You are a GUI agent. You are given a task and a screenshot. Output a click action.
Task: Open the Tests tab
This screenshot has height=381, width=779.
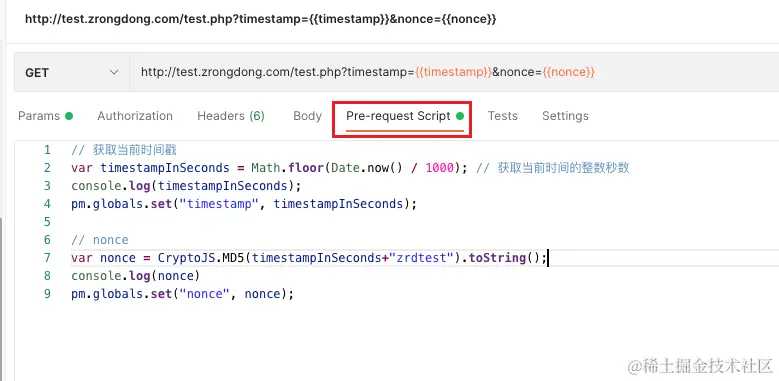(502, 116)
